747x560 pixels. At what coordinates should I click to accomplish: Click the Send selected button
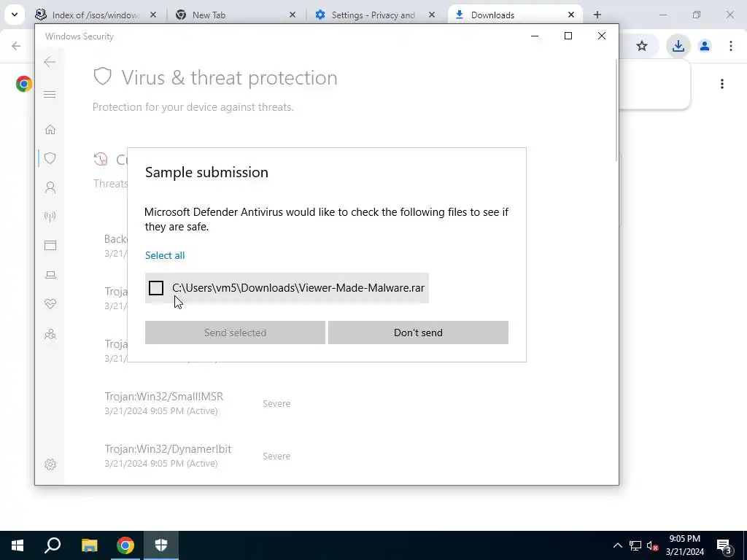coord(235,332)
